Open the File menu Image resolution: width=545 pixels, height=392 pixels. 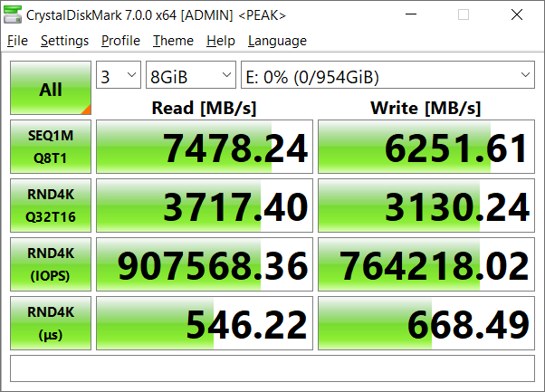point(17,41)
